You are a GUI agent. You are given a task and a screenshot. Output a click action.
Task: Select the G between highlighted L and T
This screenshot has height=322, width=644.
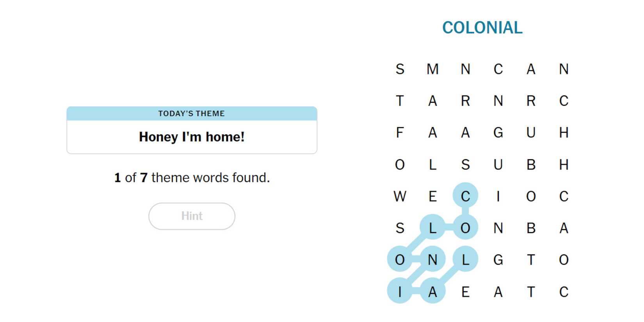(x=498, y=260)
